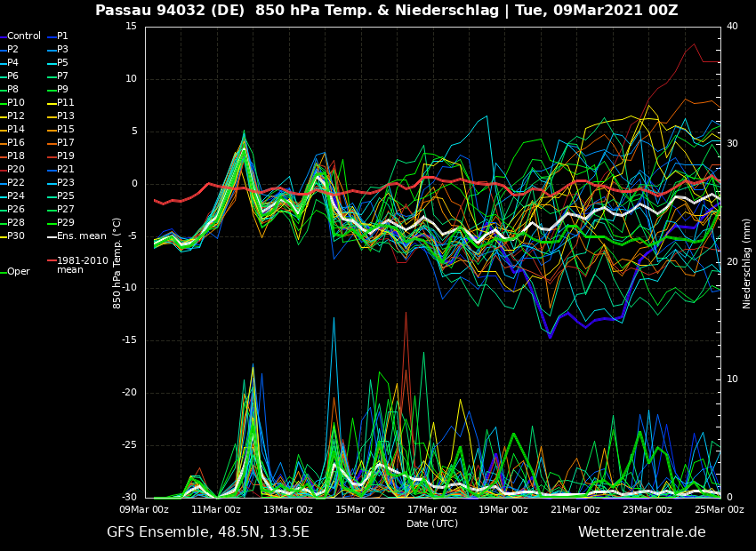This screenshot has width=756, height=551.
Task: Choose the 'P22' legend label
Action: pyautogui.click(x=15, y=182)
